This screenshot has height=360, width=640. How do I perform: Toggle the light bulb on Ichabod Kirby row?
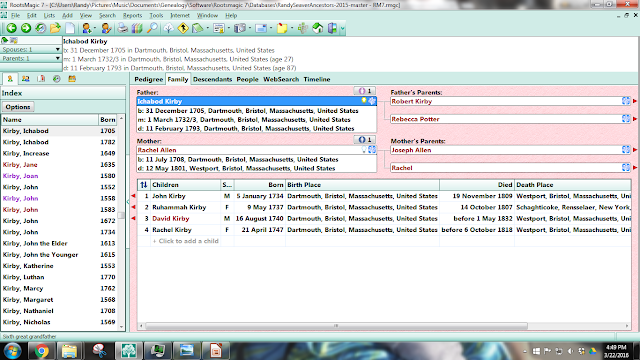[x=364, y=101]
